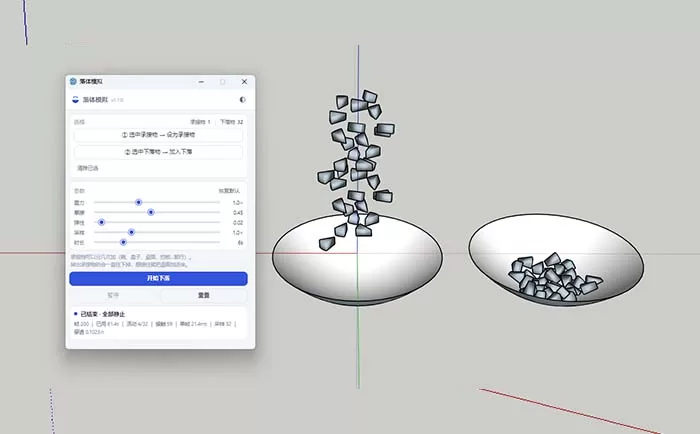Click the receiving object count label showing 1
This screenshot has width=700, height=434.
pos(200,122)
